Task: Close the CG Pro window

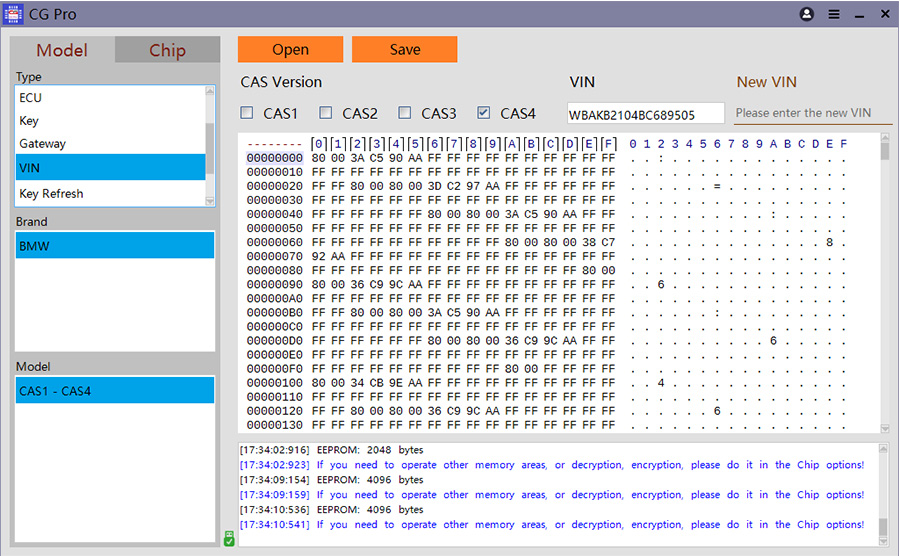Action: pyautogui.click(x=885, y=15)
